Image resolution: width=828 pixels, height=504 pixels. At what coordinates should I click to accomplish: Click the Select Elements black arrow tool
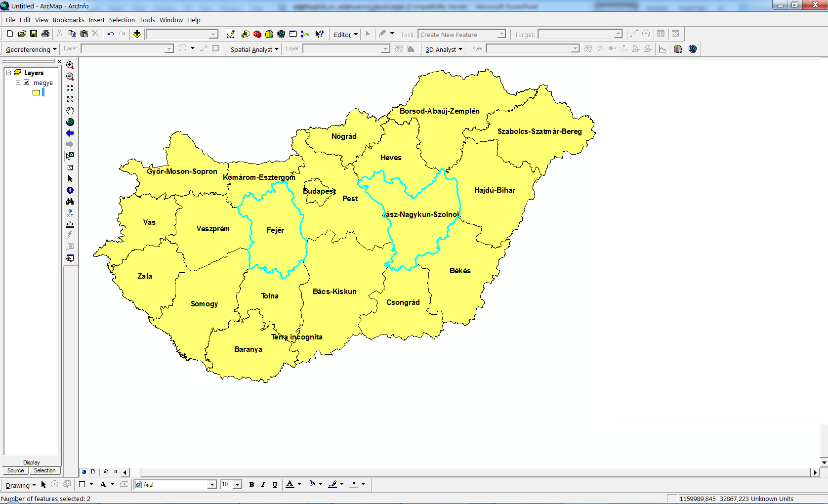click(70, 179)
